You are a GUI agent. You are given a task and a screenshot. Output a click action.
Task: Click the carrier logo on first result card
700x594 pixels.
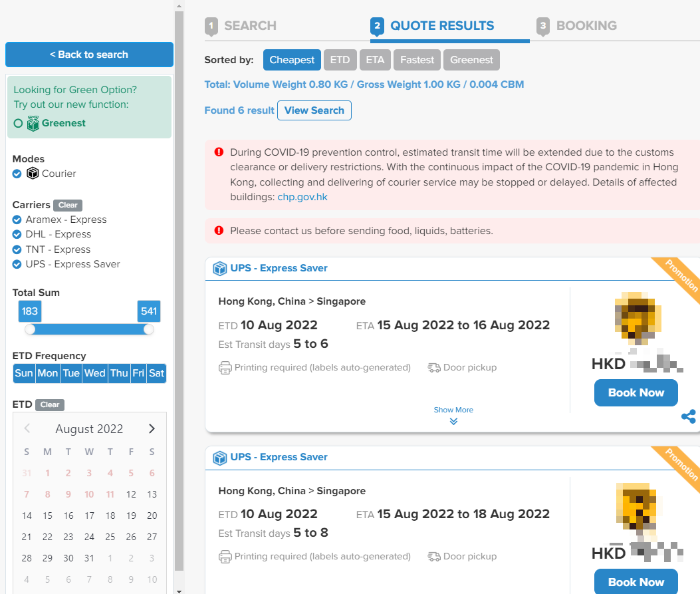click(x=638, y=318)
